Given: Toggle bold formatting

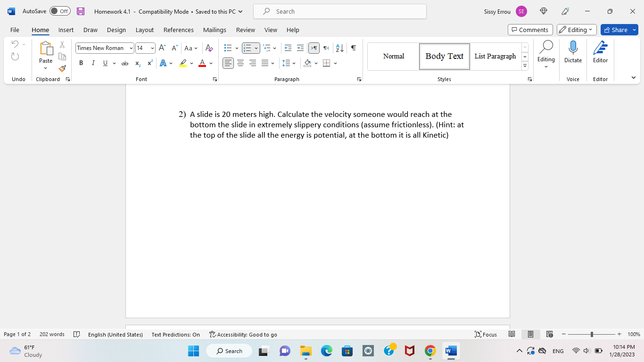Looking at the screenshot, I should coord(81,63).
